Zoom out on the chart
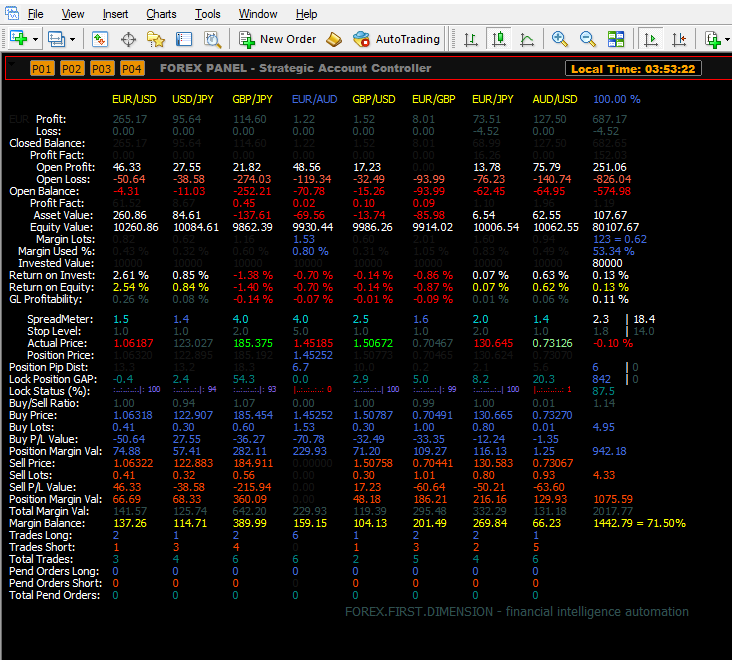Screen dimensions: 732x660 [588, 39]
